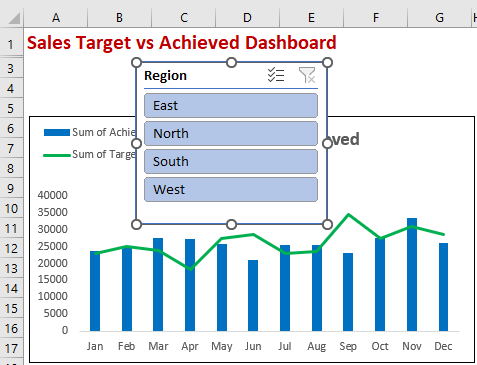
Task: Click the Select All corner triangle
Action: pyautogui.click(x=14, y=18)
